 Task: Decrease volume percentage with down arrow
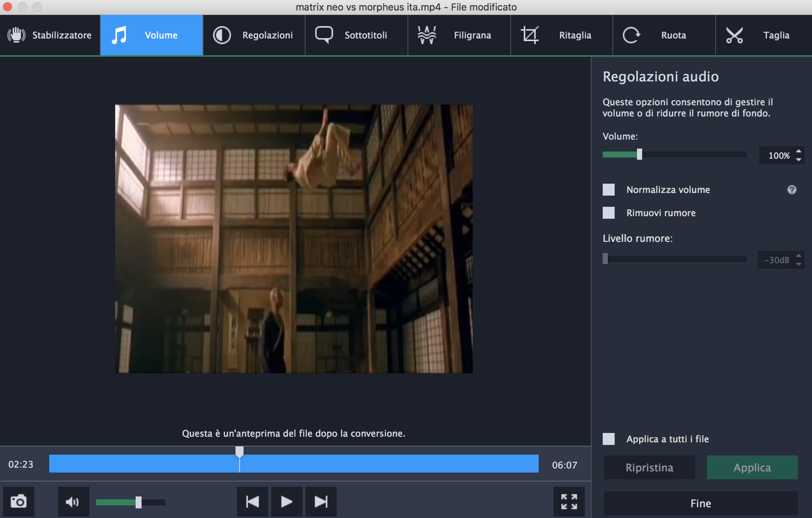(799, 159)
